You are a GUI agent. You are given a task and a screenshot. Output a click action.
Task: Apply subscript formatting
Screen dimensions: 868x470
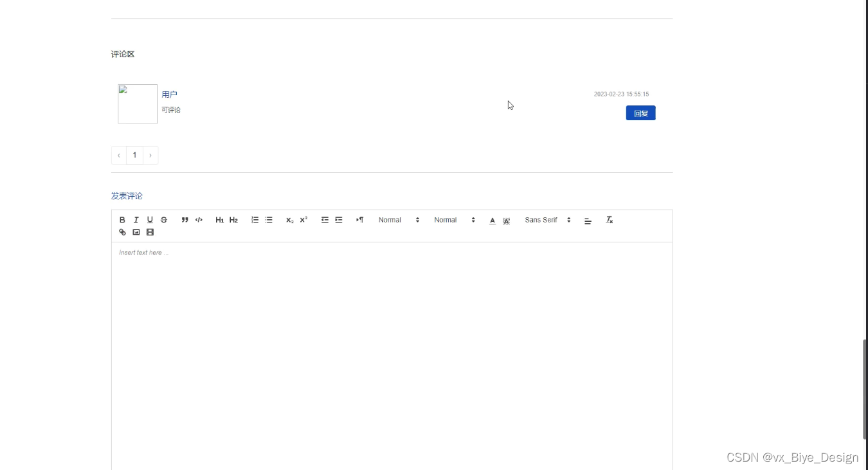[290, 220]
